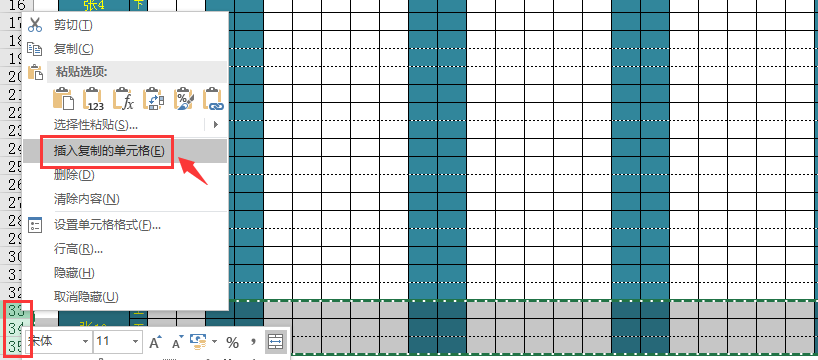Image resolution: width=818 pixels, height=360 pixels.
Task: Click the plain Paste option icon
Action: click(x=64, y=98)
